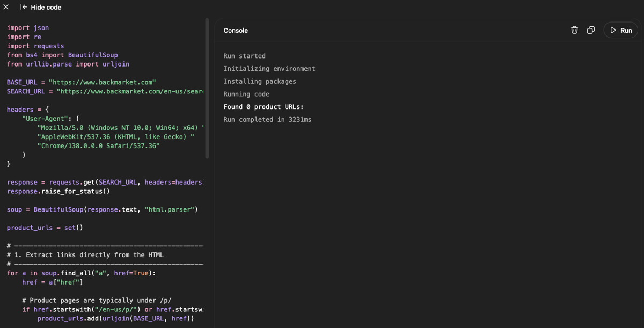Click the 'import requests' code line
Screen dimensions: 644x328
click(35, 46)
